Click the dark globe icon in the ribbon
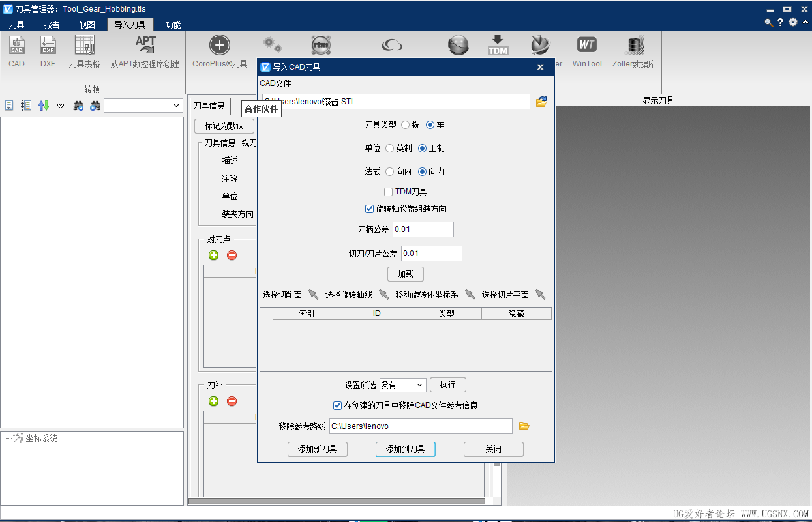This screenshot has height=522, width=812. (x=459, y=45)
